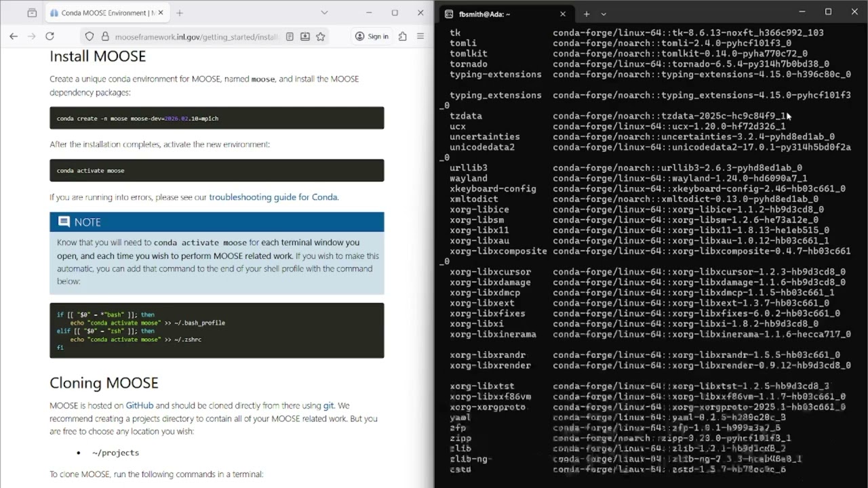Image resolution: width=868 pixels, height=488 pixels.
Task: Select the fbsmith@Ada terminal tab
Action: 505,14
